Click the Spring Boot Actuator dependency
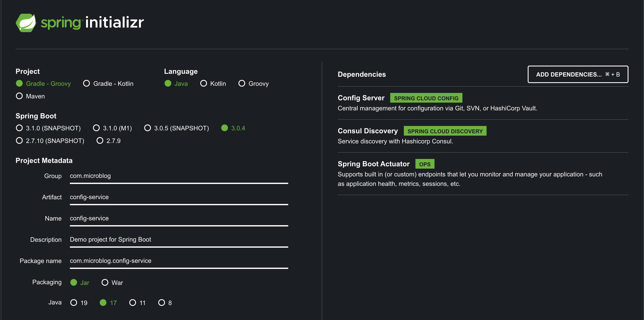Viewport: 644px width, 320px height. pyautogui.click(x=373, y=164)
